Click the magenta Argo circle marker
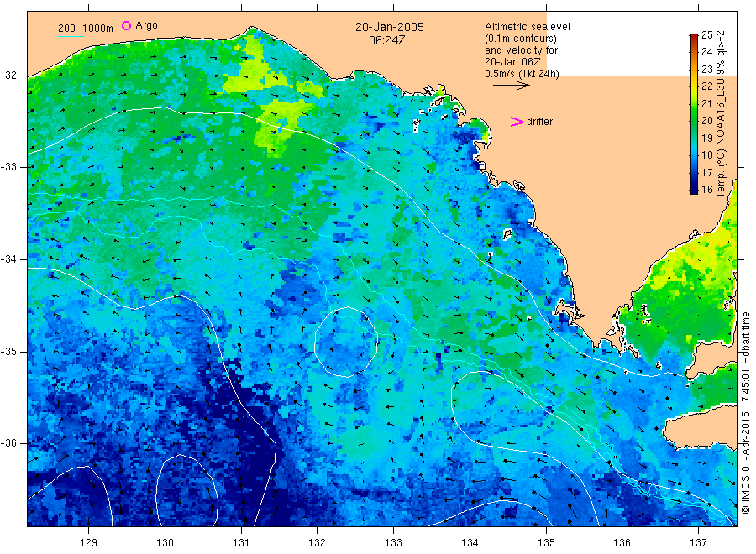The image size is (756, 554). pyautogui.click(x=126, y=25)
